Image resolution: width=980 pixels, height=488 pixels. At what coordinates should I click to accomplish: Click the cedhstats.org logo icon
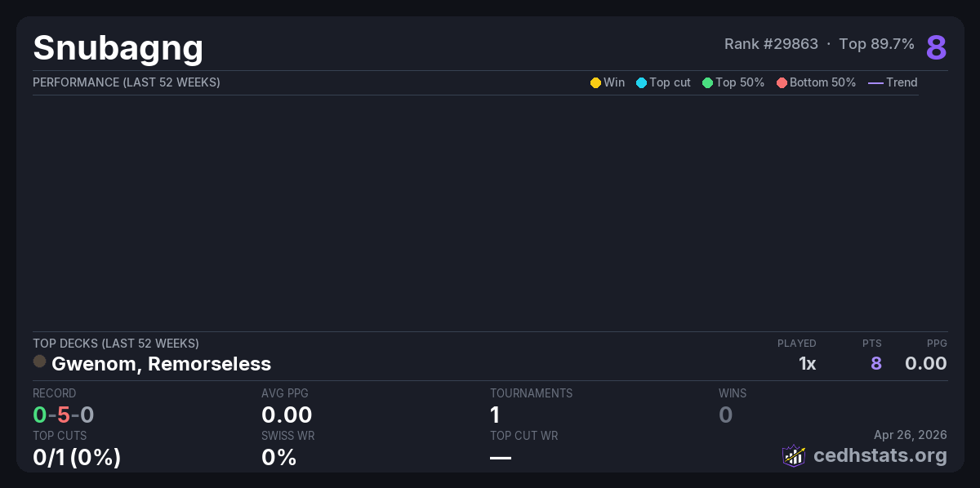click(x=794, y=455)
